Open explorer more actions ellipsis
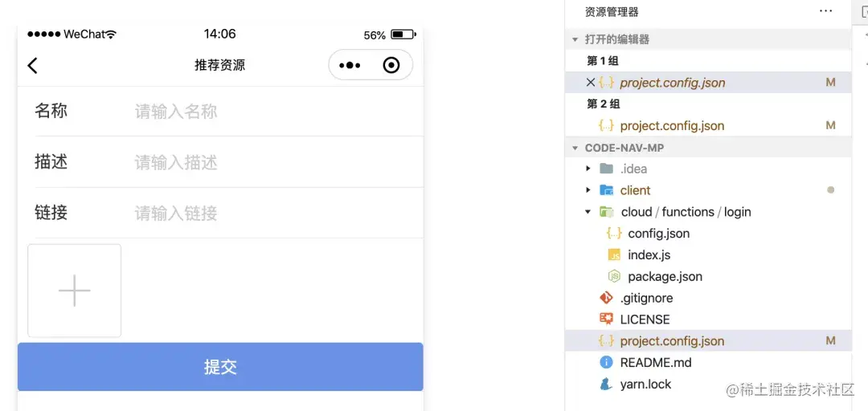This screenshot has height=411, width=868. (x=826, y=11)
